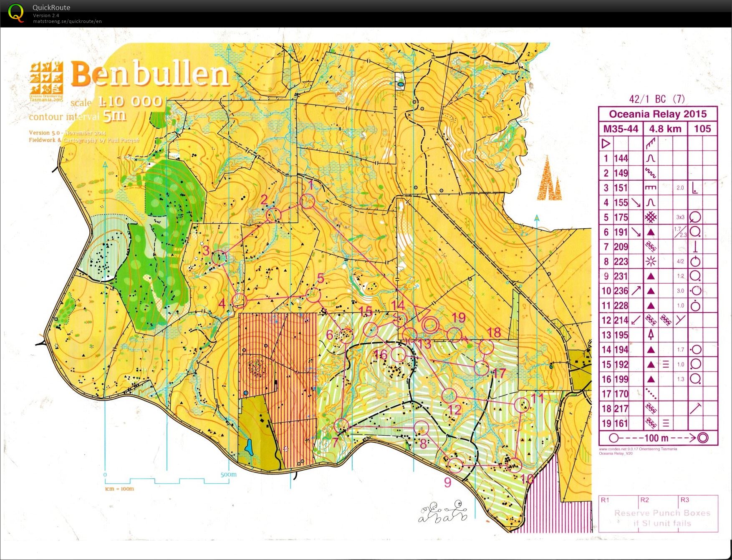This screenshot has height=560, width=732.
Task: Click the start triangle on the map course
Action: tap(423, 313)
